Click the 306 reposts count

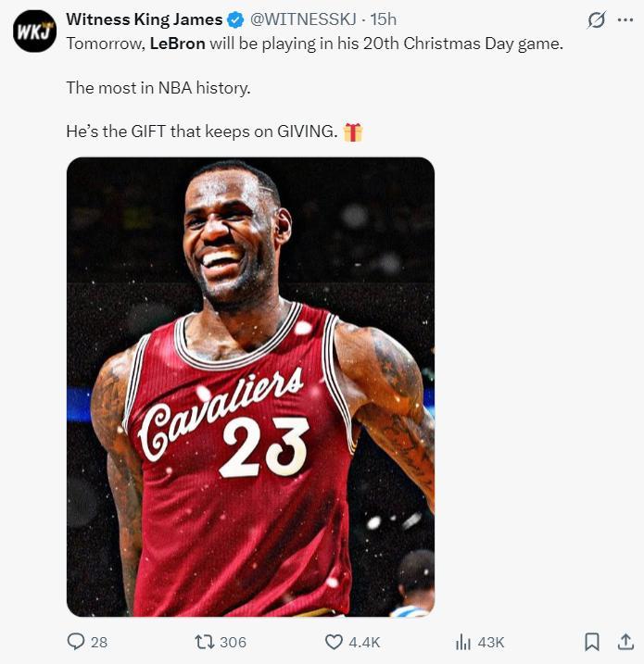(233, 642)
